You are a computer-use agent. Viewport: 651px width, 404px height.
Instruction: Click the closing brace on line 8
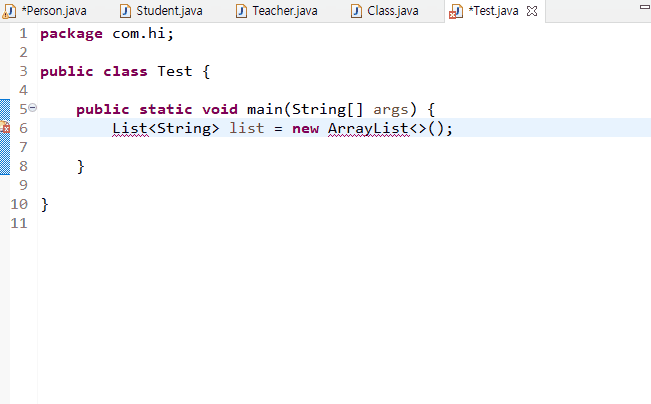81,166
